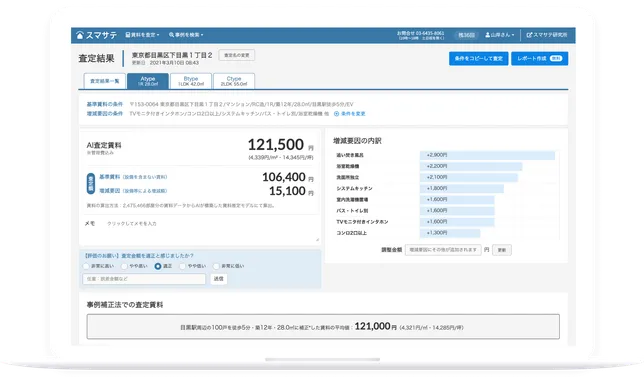The height and width of the screenshot is (382, 644).
Task: Click 条件をコピーして査定 button
Action: point(478,58)
